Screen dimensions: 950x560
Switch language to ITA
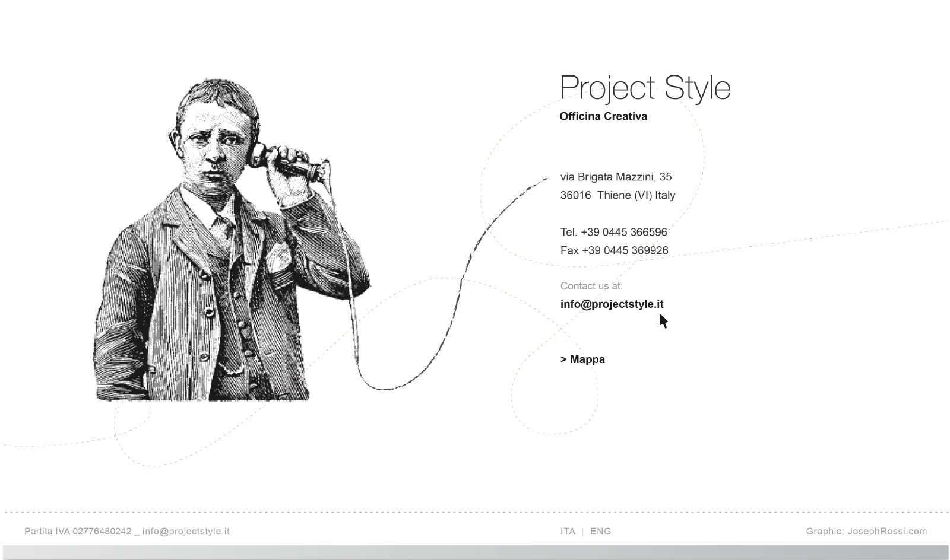tap(568, 532)
